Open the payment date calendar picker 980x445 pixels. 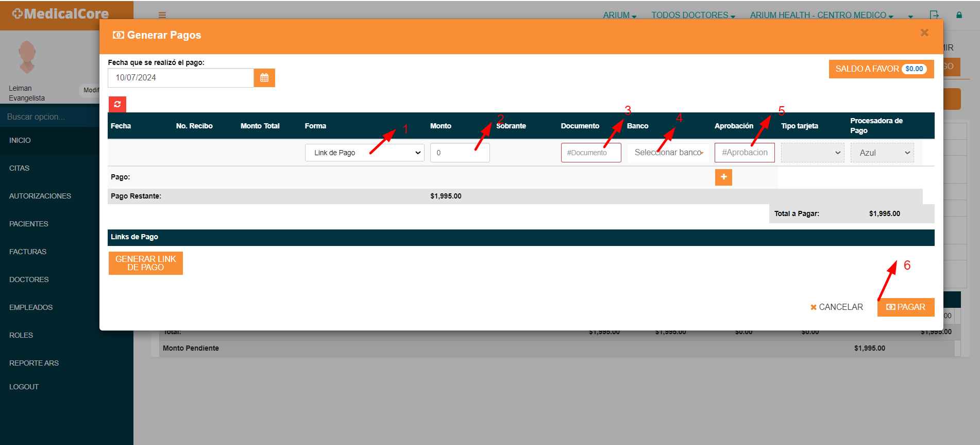(x=264, y=78)
